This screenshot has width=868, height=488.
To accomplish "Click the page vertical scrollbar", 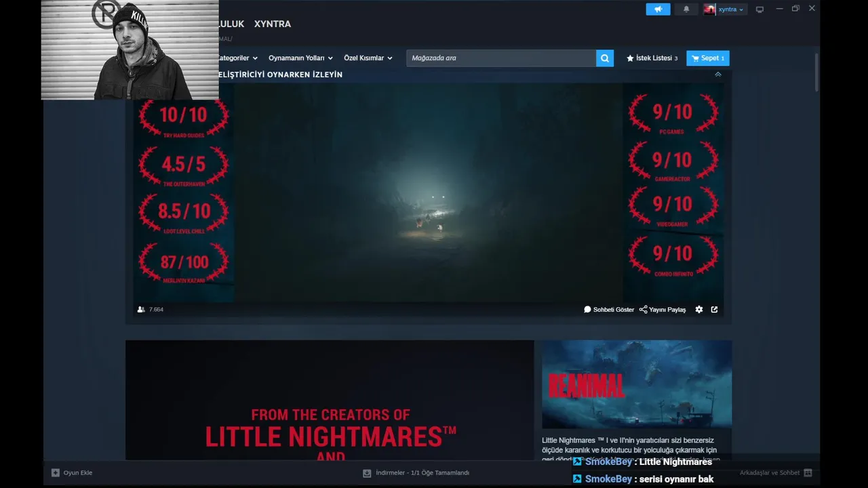I will point(816,73).
